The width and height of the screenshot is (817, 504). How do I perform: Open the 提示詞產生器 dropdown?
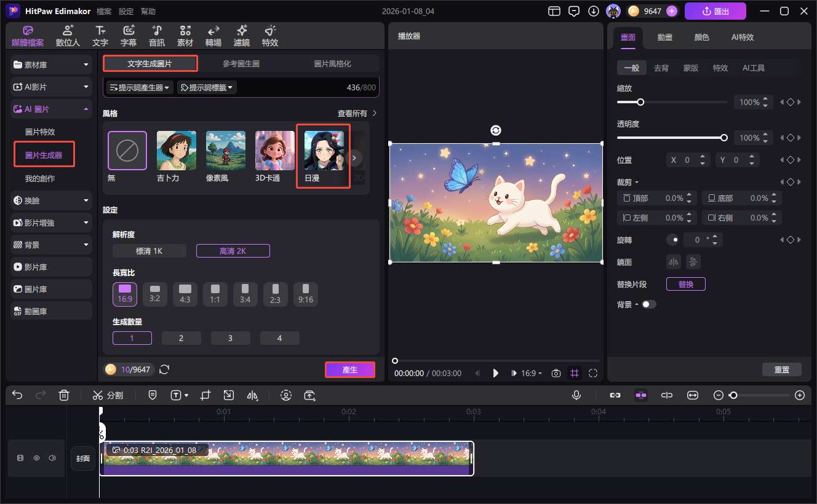140,88
